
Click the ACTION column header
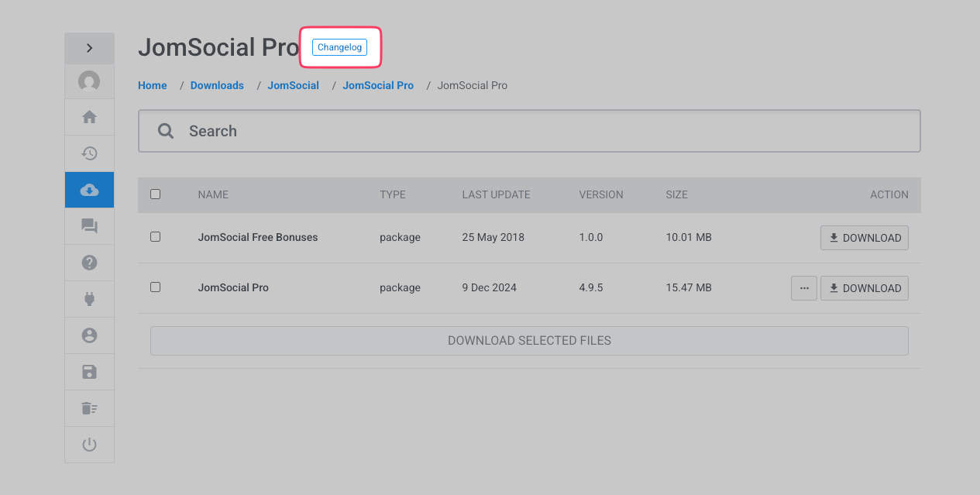(889, 194)
